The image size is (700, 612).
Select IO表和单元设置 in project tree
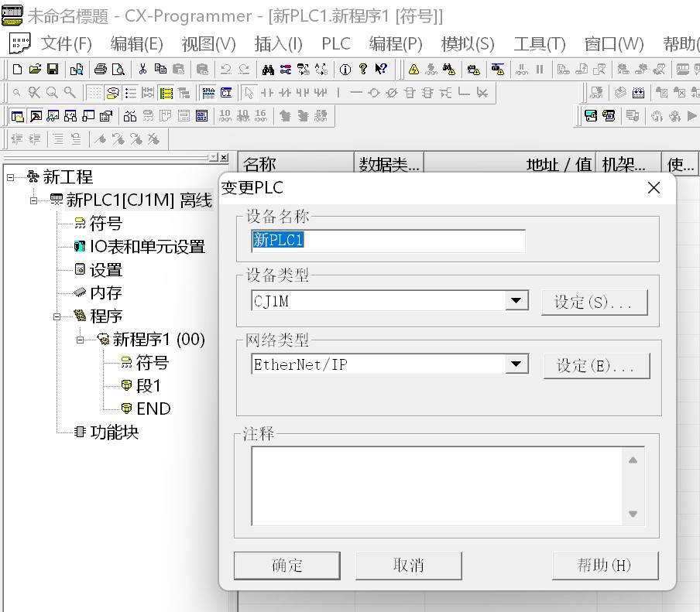tap(147, 247)
